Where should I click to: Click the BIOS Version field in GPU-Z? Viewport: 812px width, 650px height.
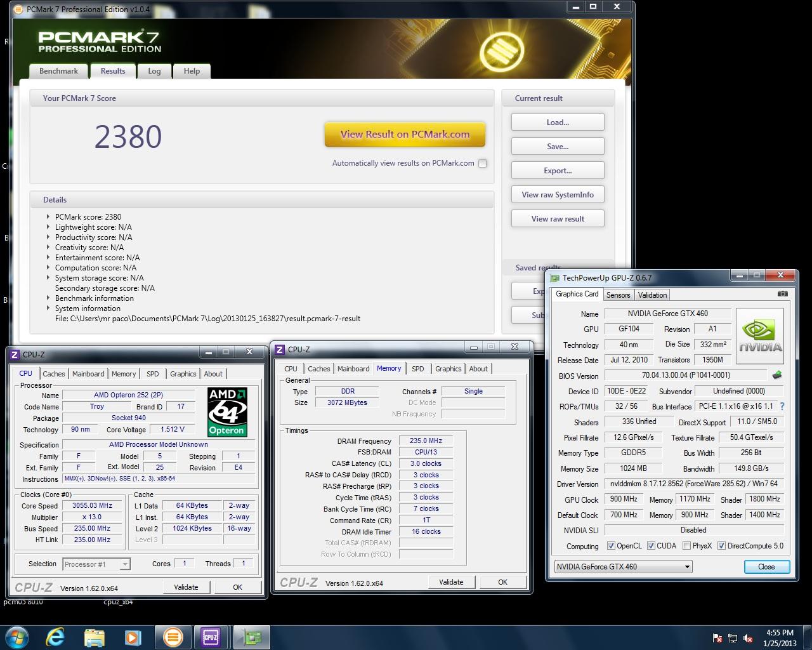[685, 375]
